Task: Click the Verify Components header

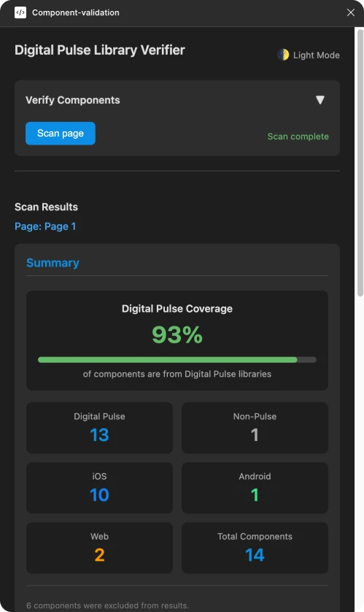Action: click(73, 100)
